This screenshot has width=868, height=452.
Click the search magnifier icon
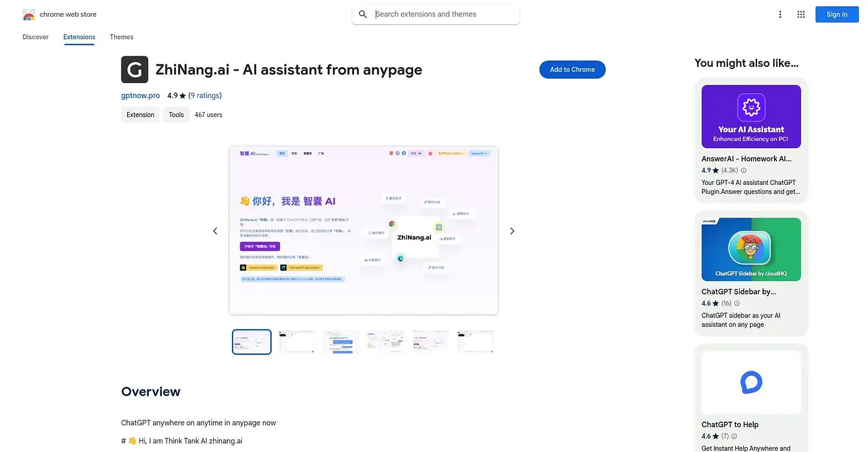pyautogui.click(x=363, y=14)
